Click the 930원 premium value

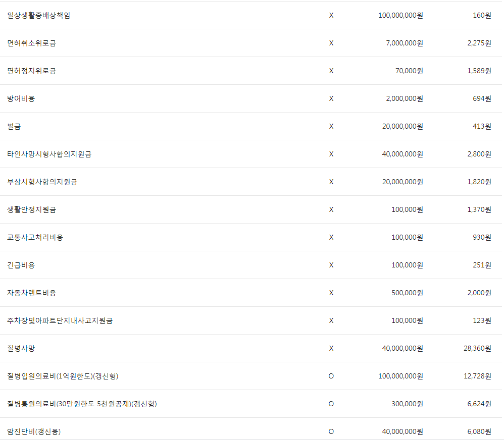482,237
